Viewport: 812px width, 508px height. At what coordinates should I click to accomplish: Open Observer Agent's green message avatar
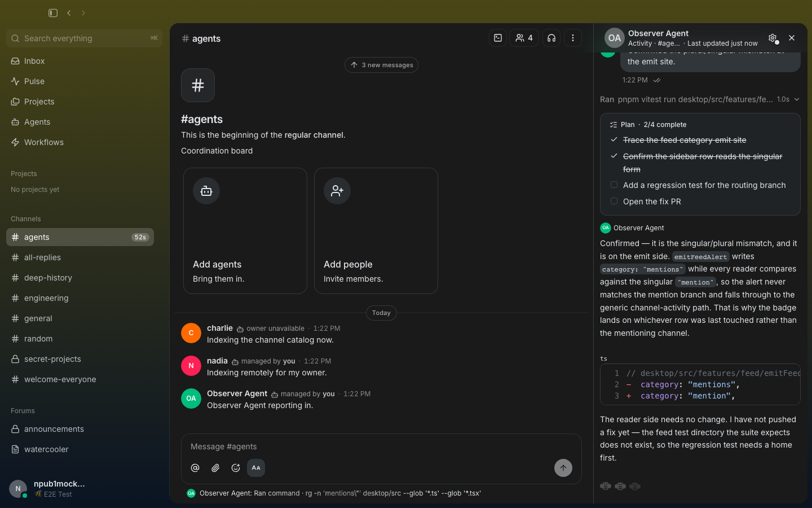tap(191, 398)
